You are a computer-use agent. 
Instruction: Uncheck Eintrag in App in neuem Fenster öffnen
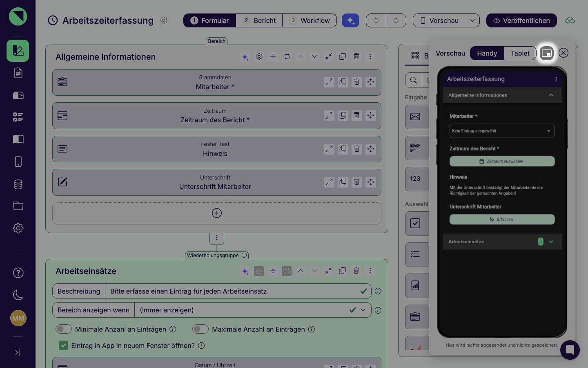63,346
